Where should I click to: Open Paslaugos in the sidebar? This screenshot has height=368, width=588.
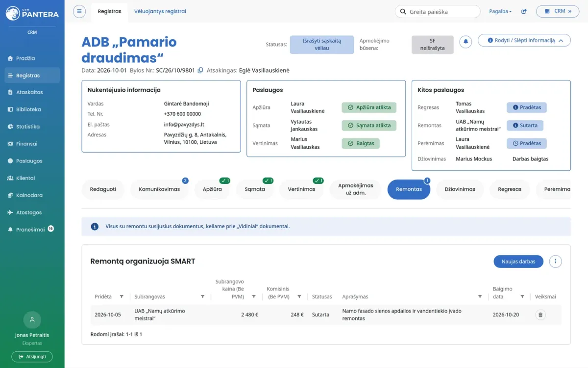pos(32,161)
